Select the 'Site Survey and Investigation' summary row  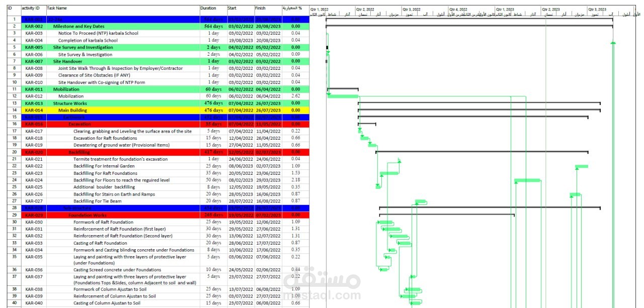point(83,47)
